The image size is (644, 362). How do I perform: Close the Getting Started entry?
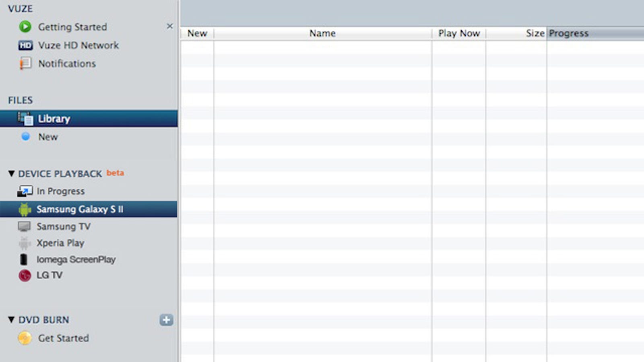pyautogui.click(x=170, y=26)
